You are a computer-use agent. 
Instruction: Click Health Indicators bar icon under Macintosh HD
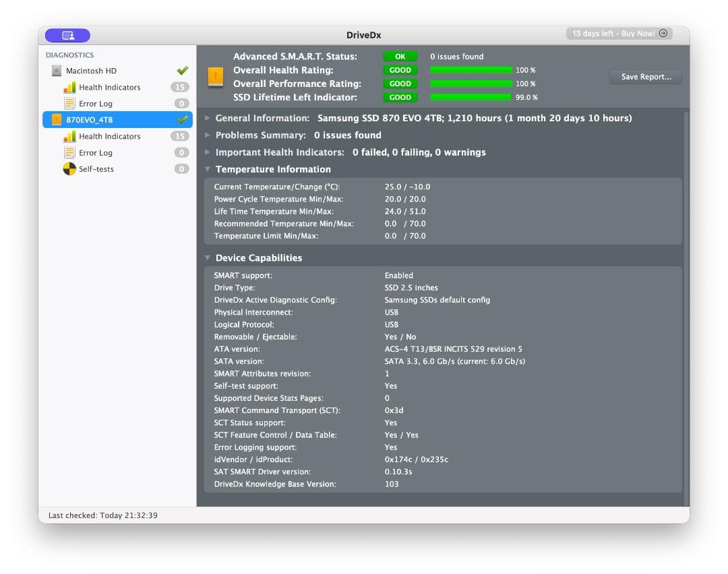69,88
